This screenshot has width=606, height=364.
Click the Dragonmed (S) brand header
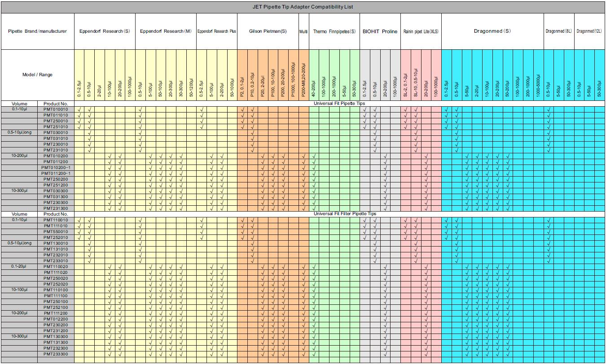tap(492, 31)
